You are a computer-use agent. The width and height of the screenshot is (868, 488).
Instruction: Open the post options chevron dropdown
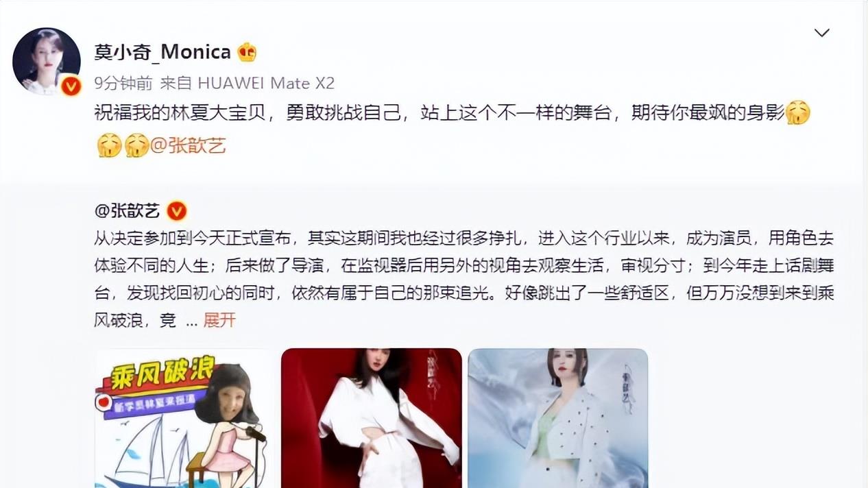821,33
